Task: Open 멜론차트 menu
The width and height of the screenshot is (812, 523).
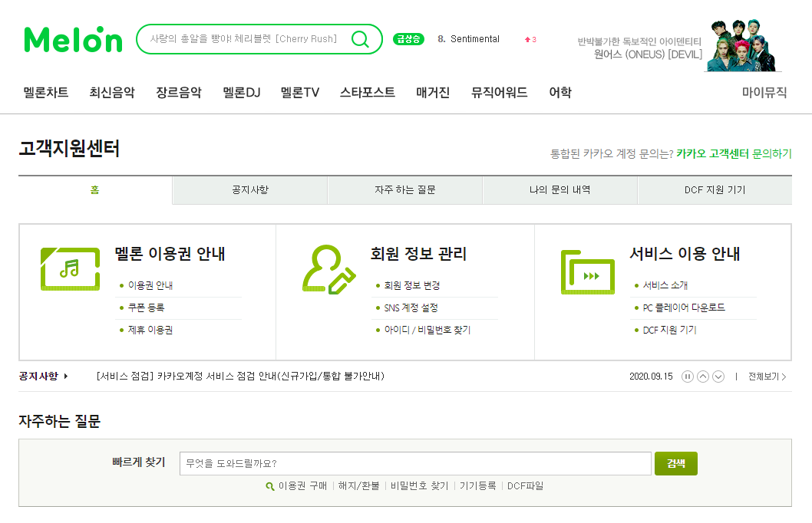Action: 45,93
